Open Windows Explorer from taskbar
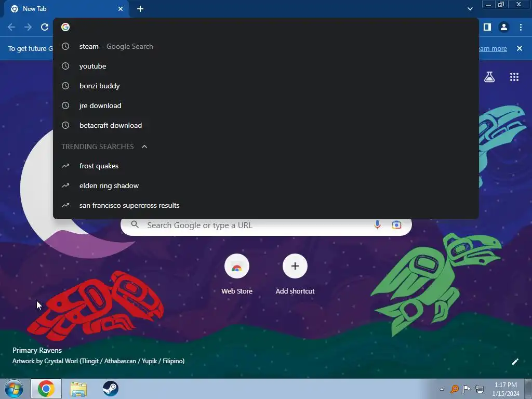This screenshot has width=532, height=399. tap(78, 389)
